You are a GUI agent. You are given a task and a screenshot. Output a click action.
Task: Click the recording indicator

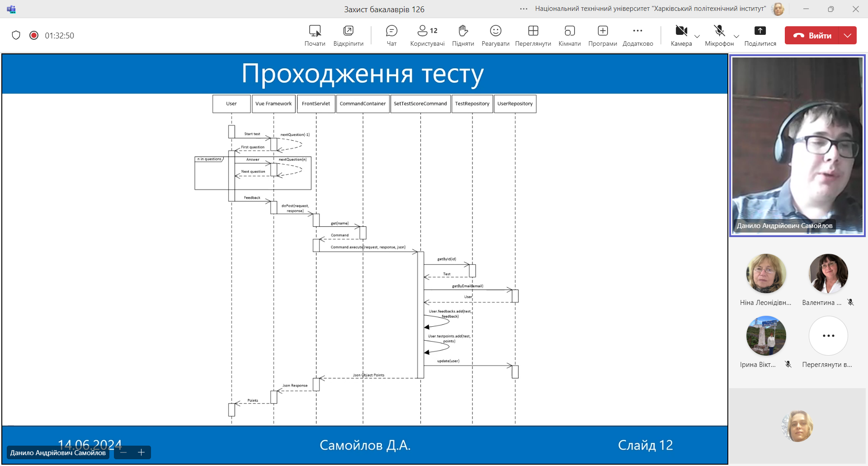click(x=34, y=35)
